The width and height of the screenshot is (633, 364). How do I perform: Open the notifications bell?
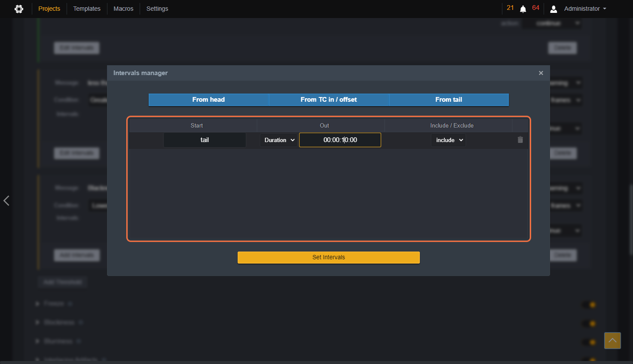(x=523, y=9)
